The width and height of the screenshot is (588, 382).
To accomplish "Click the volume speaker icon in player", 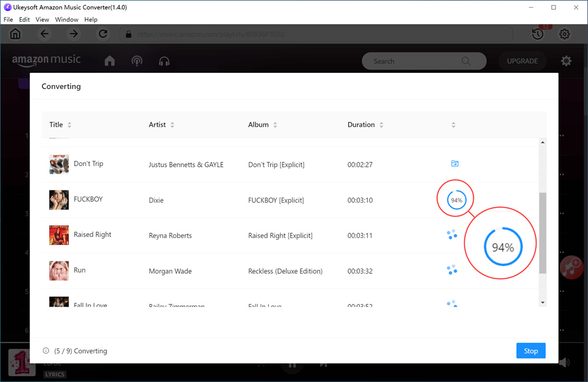I will [x=564, y=363].
